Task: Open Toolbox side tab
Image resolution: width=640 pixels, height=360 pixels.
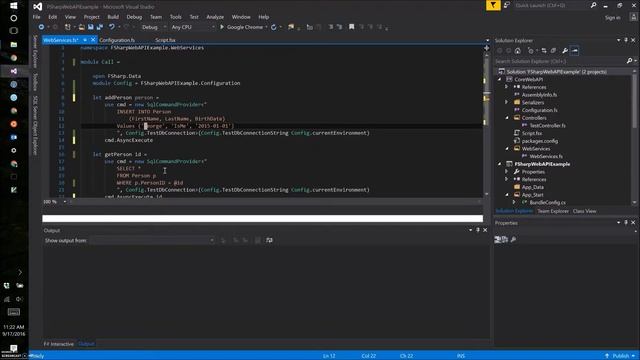Action: click(x=35, y=82)
